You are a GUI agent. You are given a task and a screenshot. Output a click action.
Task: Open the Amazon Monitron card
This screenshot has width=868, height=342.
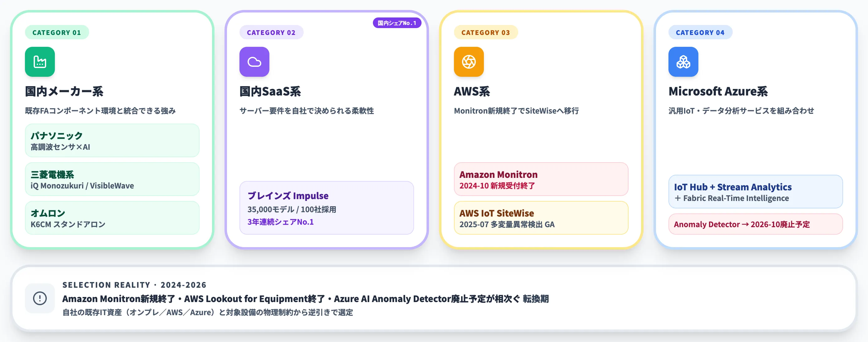[x=541, y=179]
